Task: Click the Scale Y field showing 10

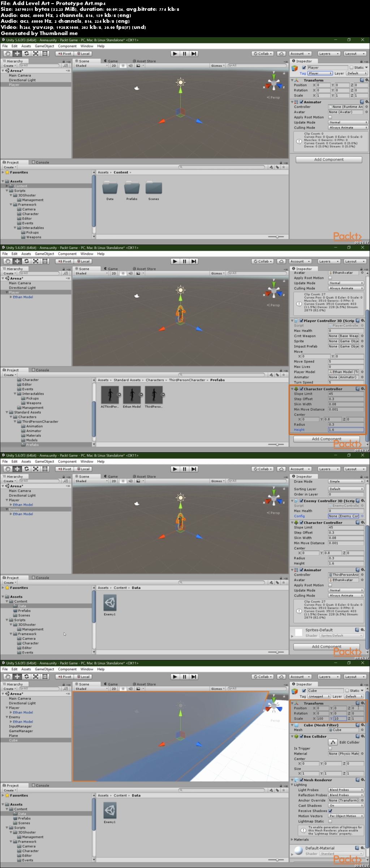Action: (x=340, y=718)
